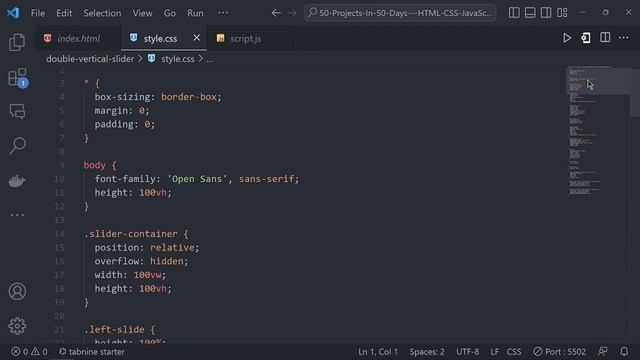Open the Explorer view in activity bar
This screenshot has width=640, height=360.
coord(17,42)
